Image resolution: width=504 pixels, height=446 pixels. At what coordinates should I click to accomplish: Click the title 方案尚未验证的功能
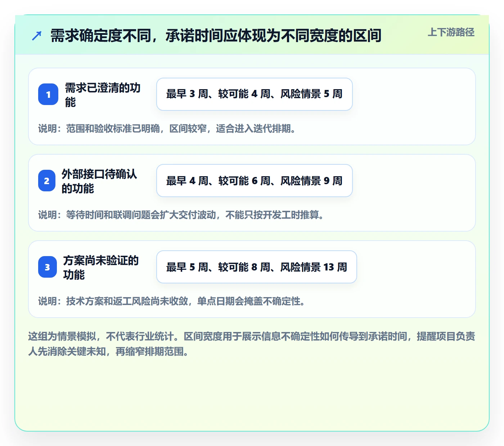click(101, 267)
